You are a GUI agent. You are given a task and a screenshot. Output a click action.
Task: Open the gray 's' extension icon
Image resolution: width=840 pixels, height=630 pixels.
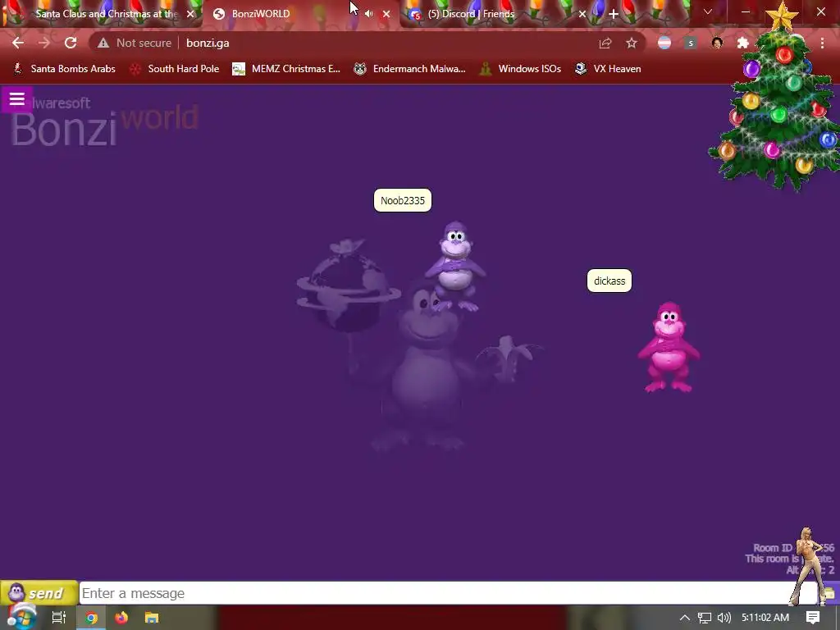[691, 43]
